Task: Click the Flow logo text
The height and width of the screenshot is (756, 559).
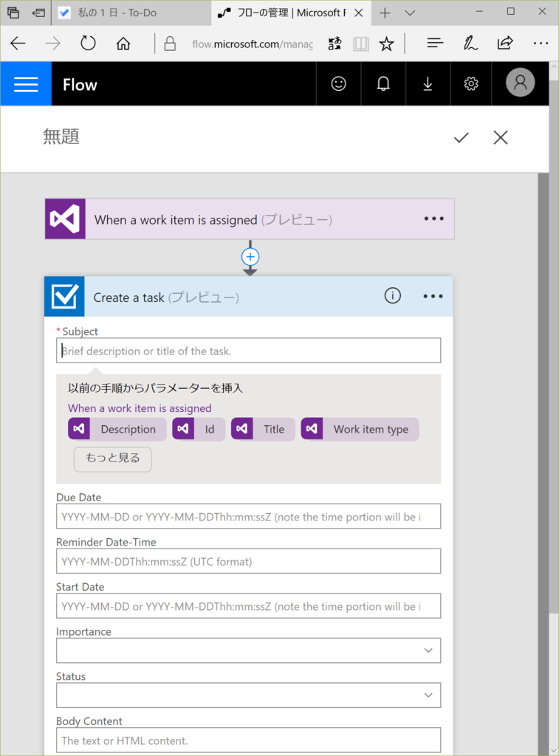Action: (x=80, y=85)
